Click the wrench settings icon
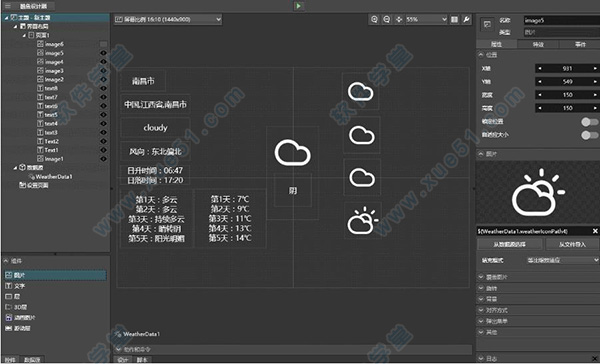The width and height of the screenshot is (600, 364). point(466,20)
